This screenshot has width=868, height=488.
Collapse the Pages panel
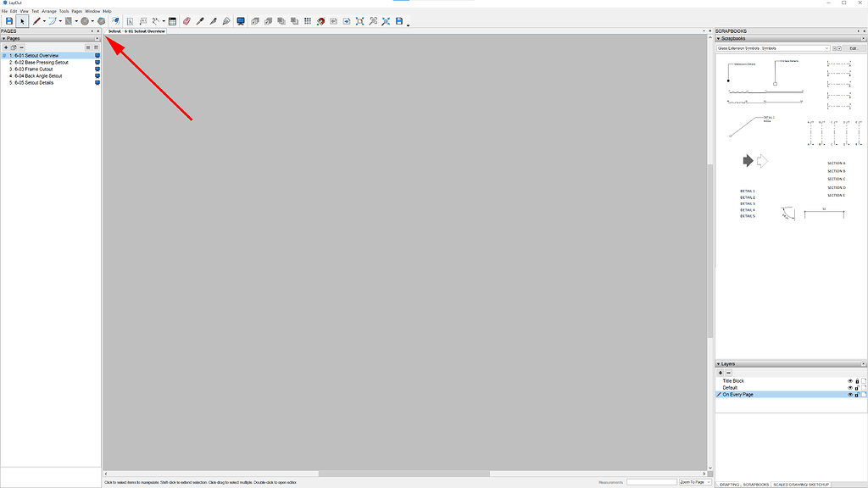coord(5,38)
